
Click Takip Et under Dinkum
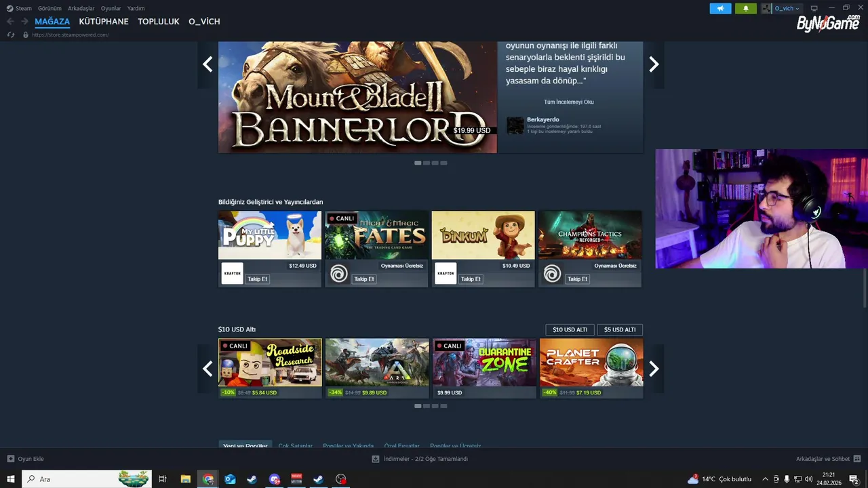point(471,279)
